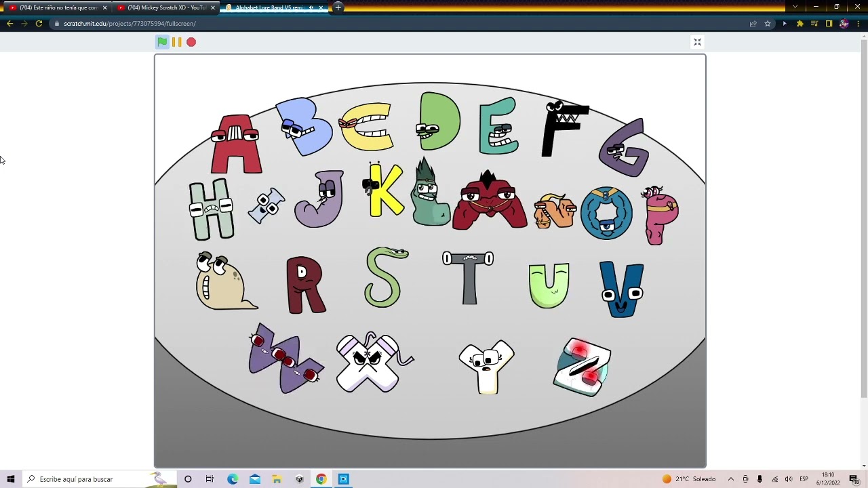Select the Alphabet Lore Band V5 tab
The image size is (868, 488).
pyautogui.click(x=270, y=7)
